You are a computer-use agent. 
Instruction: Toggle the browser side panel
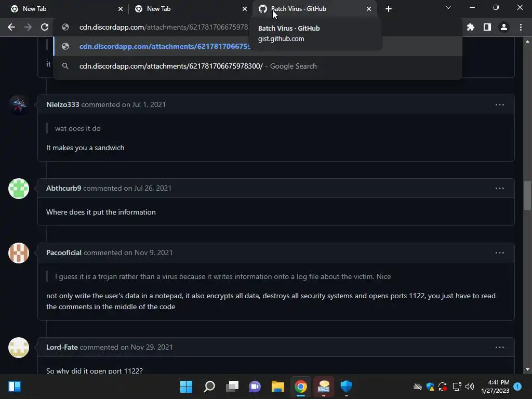click(x=487, y=27)
